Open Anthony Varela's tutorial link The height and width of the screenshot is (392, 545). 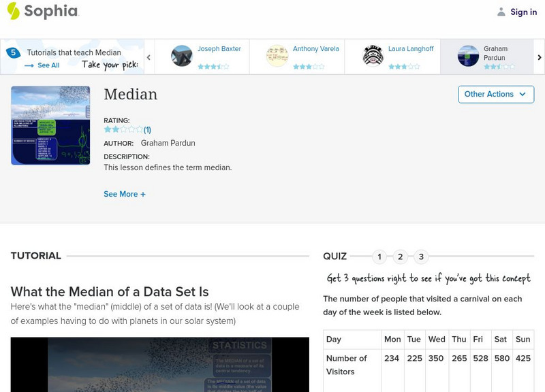(315, 49)
